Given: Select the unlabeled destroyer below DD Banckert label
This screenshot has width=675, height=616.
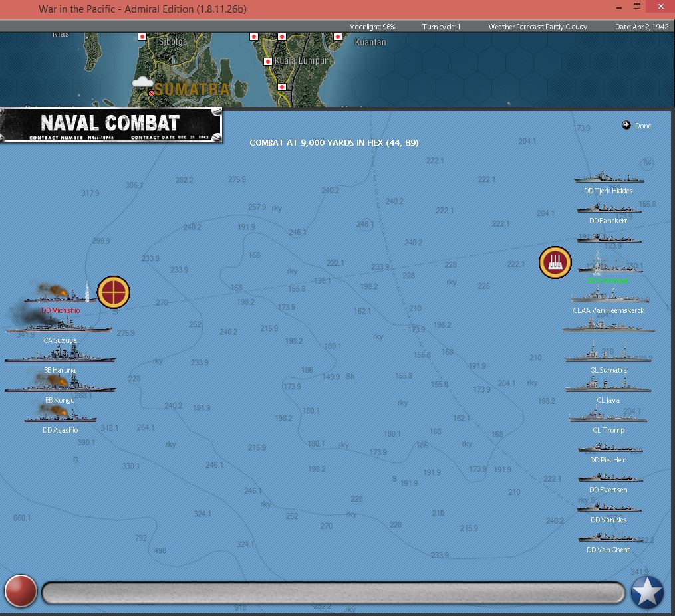Looking at the screenshot, I should (x=608, y=238).
